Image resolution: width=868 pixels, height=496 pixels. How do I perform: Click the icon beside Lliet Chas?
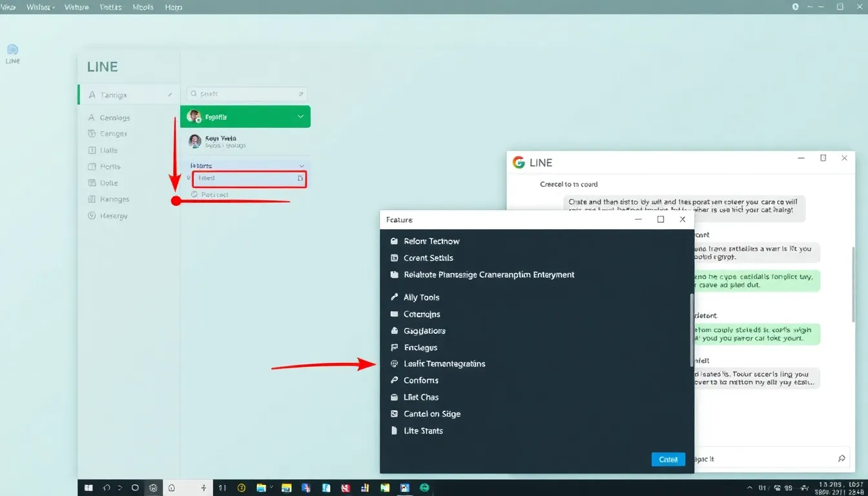click(395, 397)
